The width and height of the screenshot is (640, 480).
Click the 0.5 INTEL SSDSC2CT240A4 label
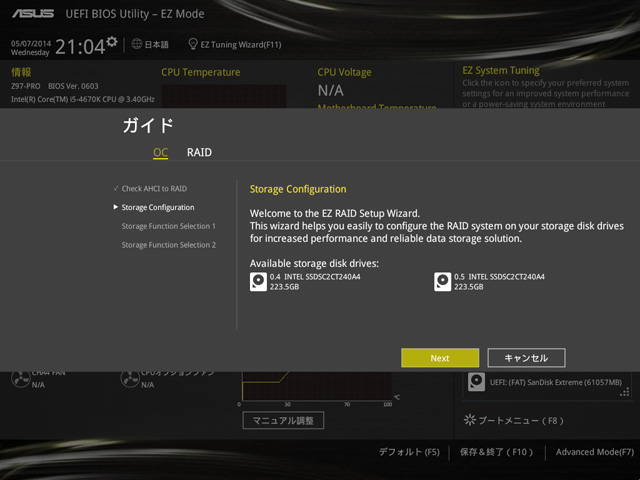pos(499,277)
